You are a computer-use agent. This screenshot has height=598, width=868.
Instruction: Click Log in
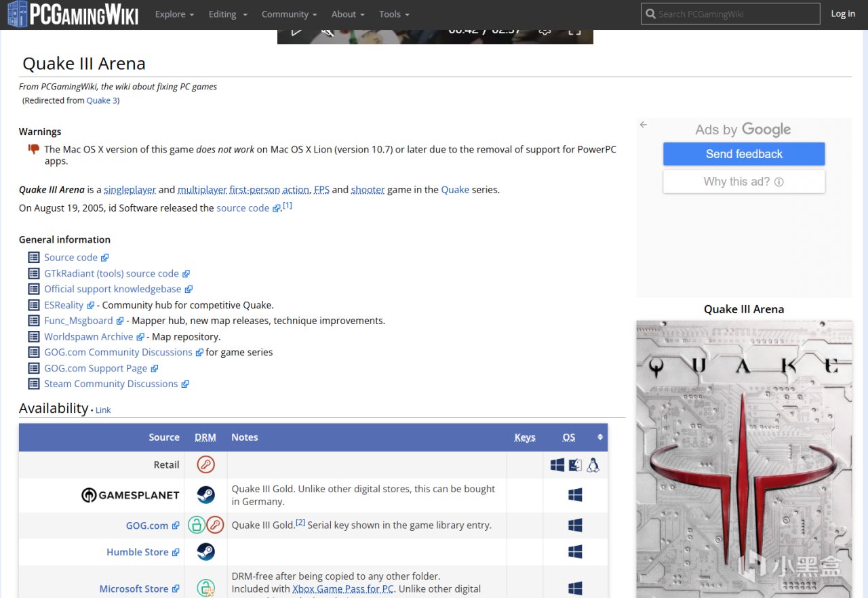(x=843, y=14)
